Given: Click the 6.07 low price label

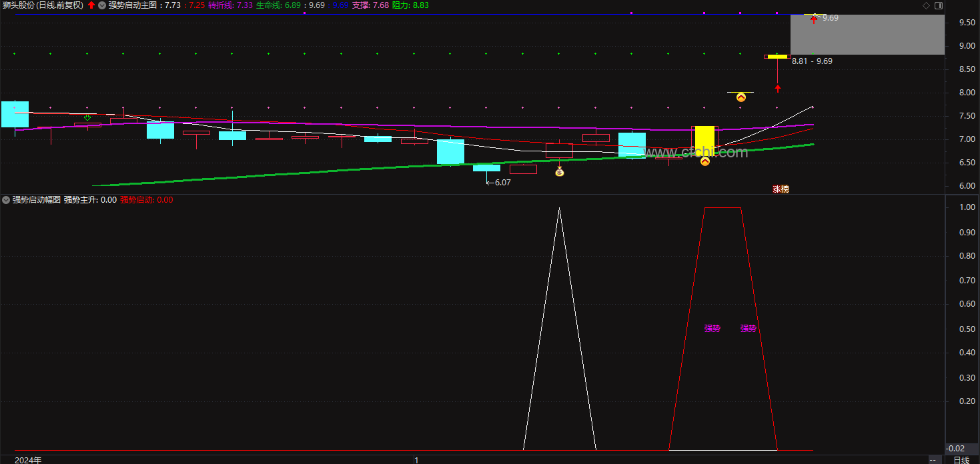Looking at the screenshot, I should point(502,182).
